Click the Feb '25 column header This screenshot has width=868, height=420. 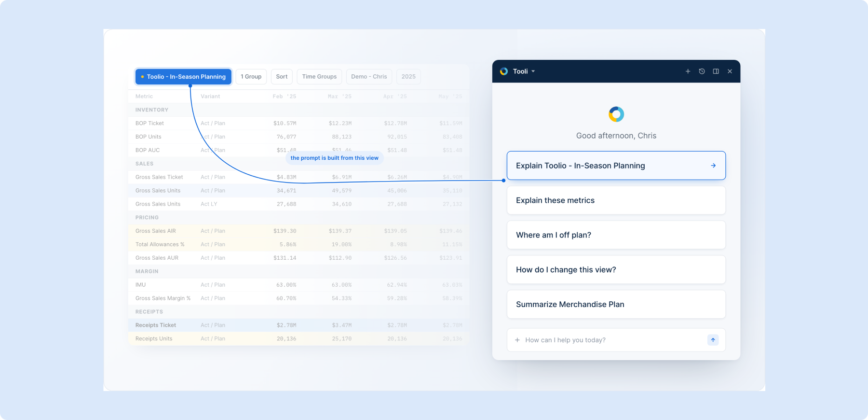coord(285,97)
